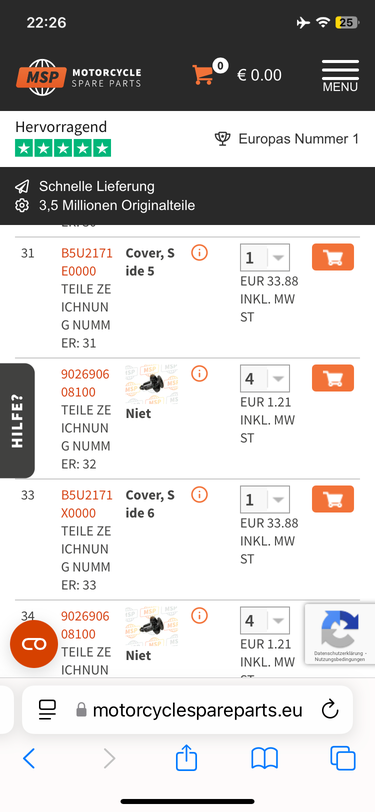Image resolution: width=375 pixels, height=812 pixels.
Task: Tap Safari share icon
Action: tap(186, 759)
